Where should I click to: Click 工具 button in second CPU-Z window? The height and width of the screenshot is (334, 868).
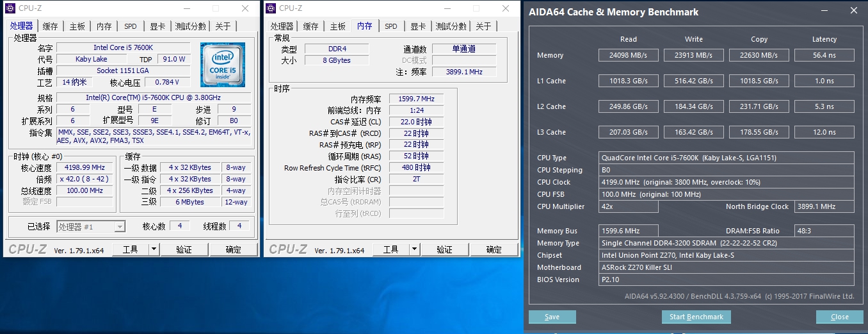(x=391, y=249)
